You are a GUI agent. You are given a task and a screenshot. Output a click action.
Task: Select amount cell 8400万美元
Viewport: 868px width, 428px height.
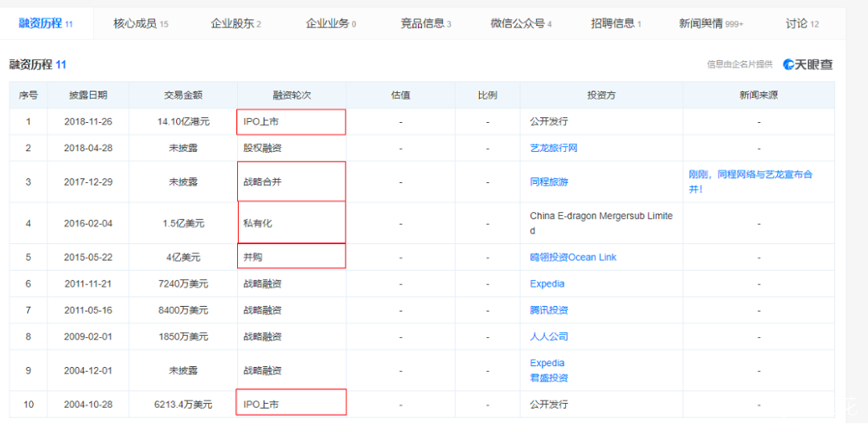[x=183, y=310]
